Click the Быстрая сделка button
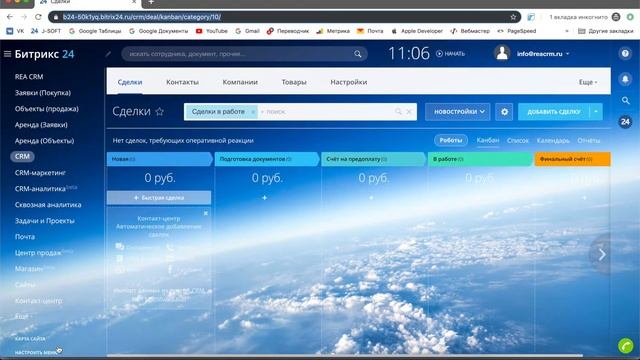The height and width of the screenshot is (360, 640). [159, 198]
